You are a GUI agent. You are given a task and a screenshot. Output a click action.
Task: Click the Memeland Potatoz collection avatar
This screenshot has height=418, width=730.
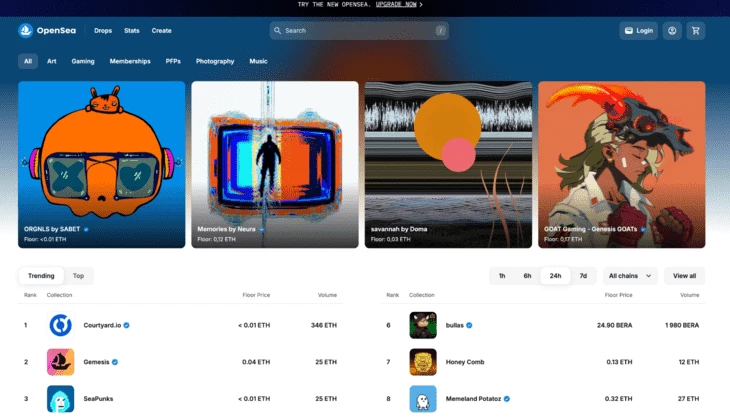(x=423, y=398)
